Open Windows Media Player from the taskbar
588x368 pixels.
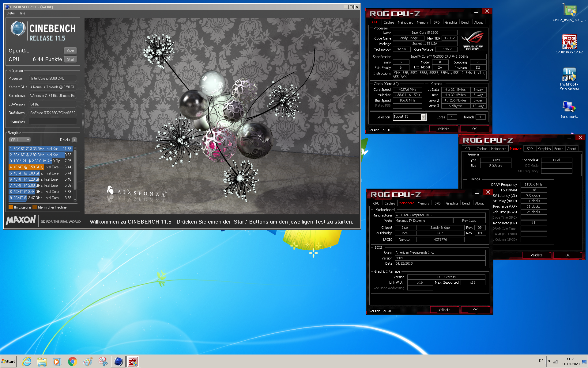[x=57, y=362]
